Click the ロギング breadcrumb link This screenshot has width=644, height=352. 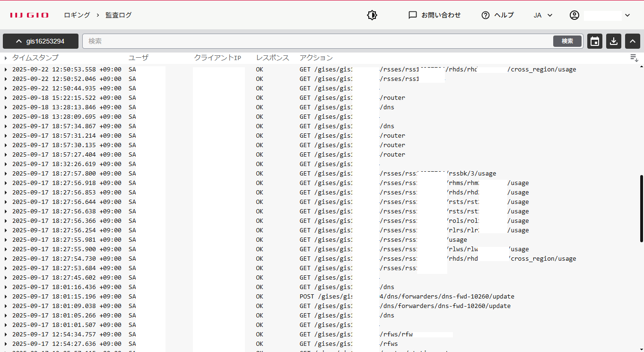pos(77,15)
